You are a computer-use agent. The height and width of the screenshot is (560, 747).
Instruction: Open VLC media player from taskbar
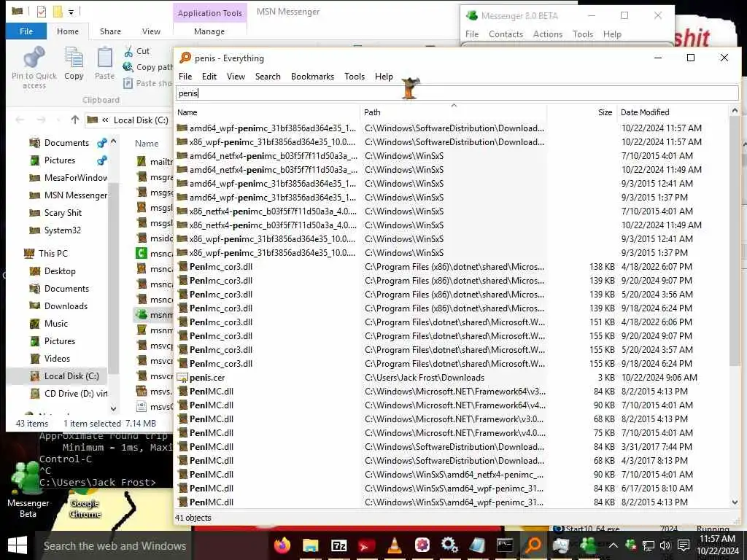coord(395,545)
